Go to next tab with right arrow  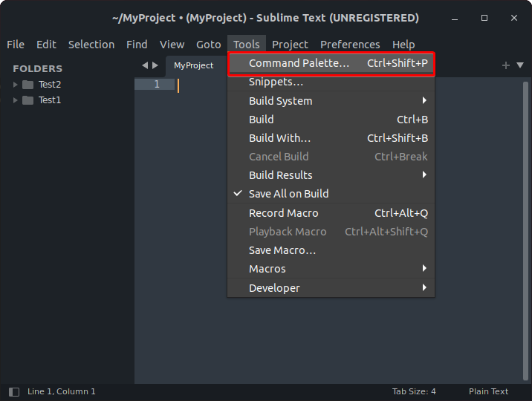[155, 65]
